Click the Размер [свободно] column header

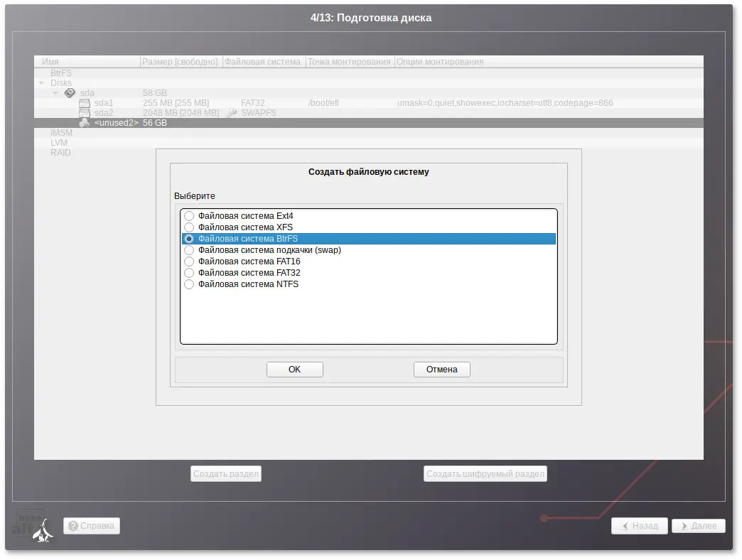pyautogui.click(x=181, y=62)
